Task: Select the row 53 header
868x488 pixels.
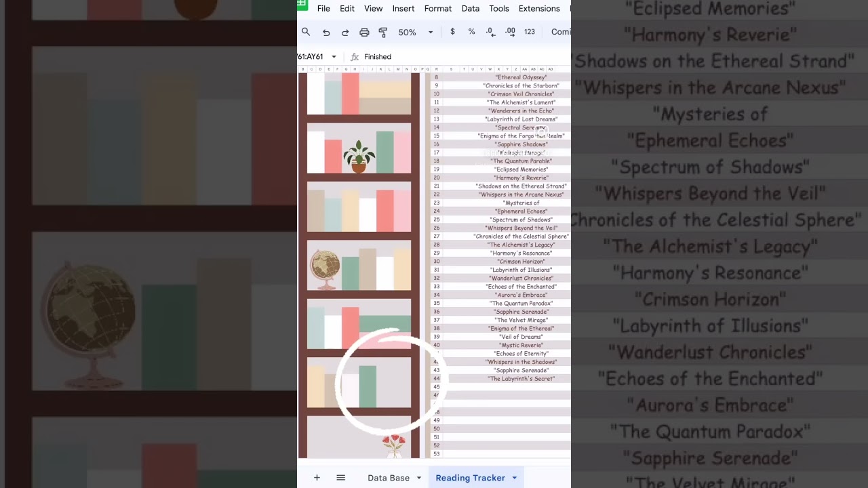Action: coord(437,454)
